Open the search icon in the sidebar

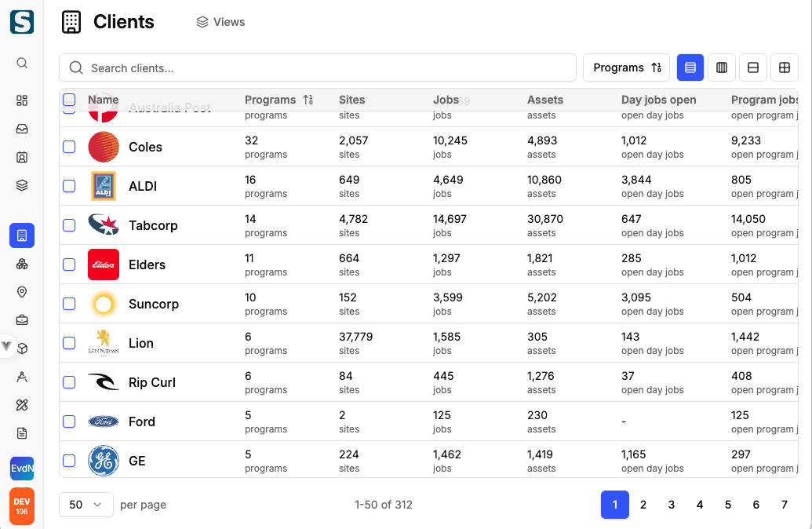(21, 63)
